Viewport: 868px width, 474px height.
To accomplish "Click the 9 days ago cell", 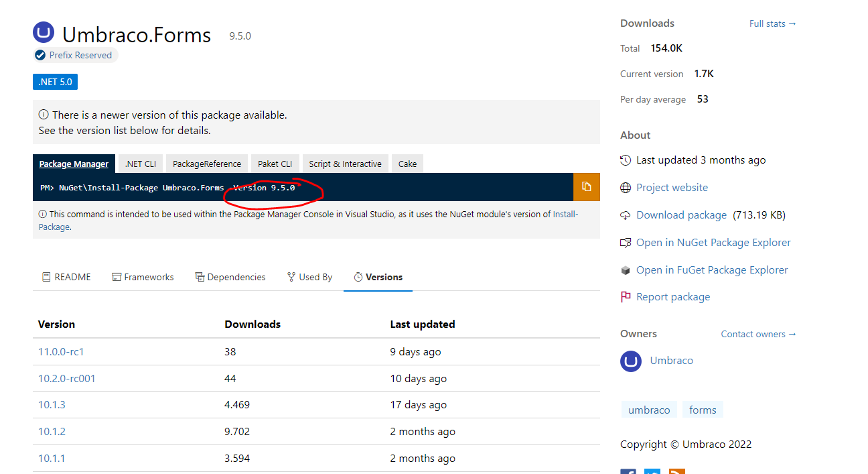I will click(416, 352).
